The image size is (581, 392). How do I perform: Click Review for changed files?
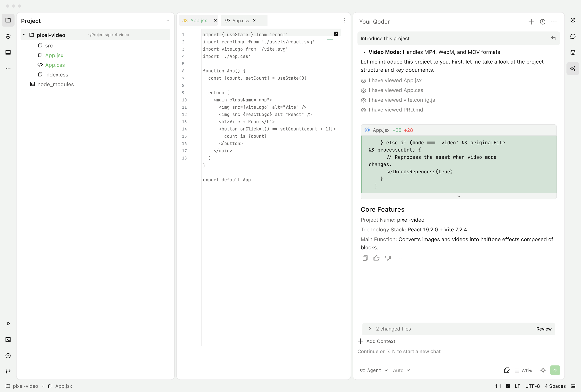544,329
